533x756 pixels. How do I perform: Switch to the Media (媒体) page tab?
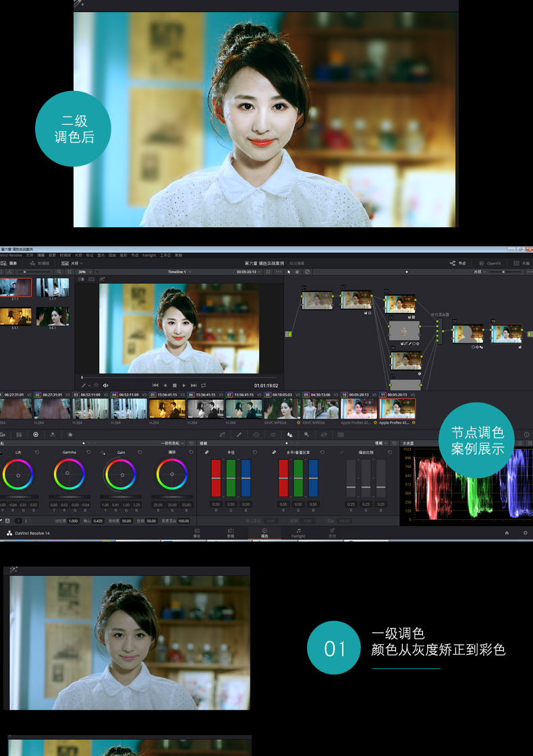pyautogui.click(x=197, y=533)
